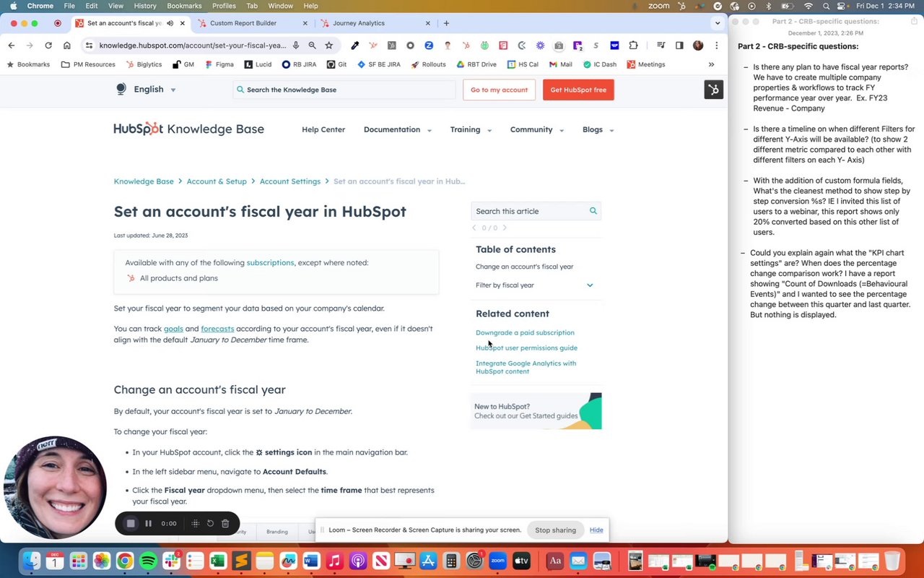Viewport: 924px width, 578px height.
Task: Open Microsoft Excel in the dock
Action: coord(218,561)
